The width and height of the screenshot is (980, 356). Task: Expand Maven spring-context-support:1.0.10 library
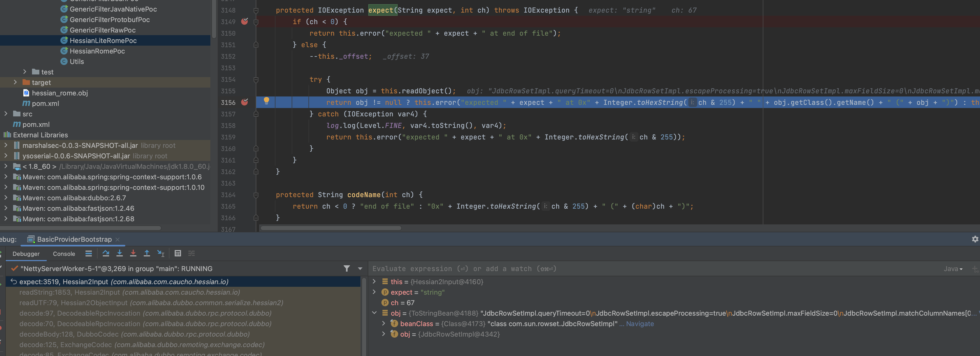click(6, 187)
